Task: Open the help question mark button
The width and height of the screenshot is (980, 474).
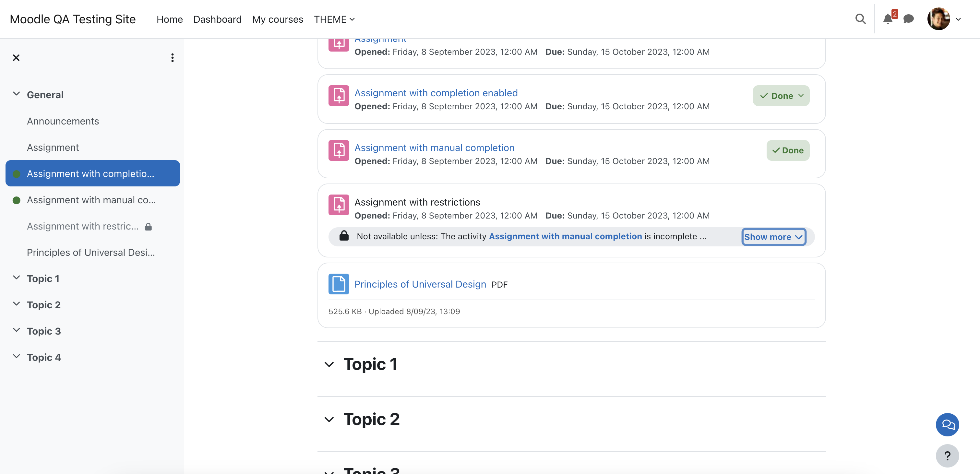Action: point(947,456)
